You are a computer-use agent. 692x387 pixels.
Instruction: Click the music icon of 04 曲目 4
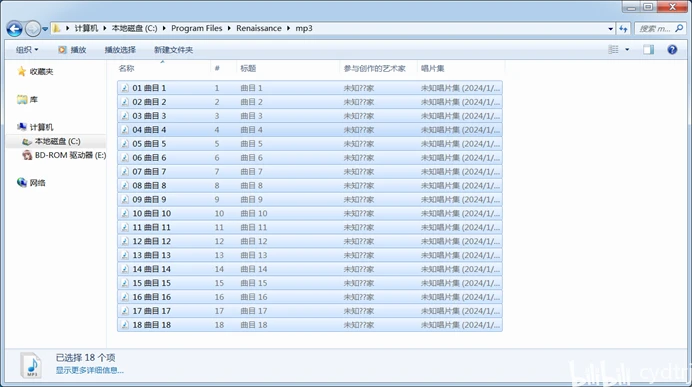click(125, 130)
